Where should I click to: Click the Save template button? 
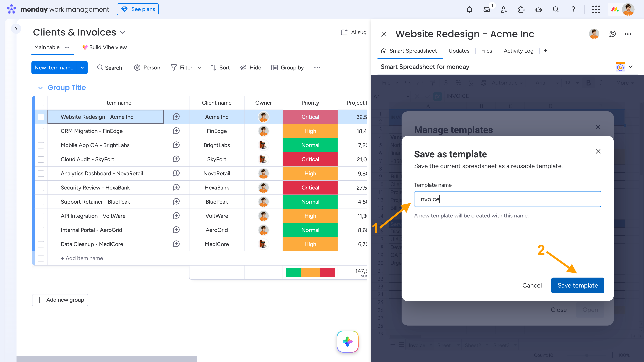point(578,285)
